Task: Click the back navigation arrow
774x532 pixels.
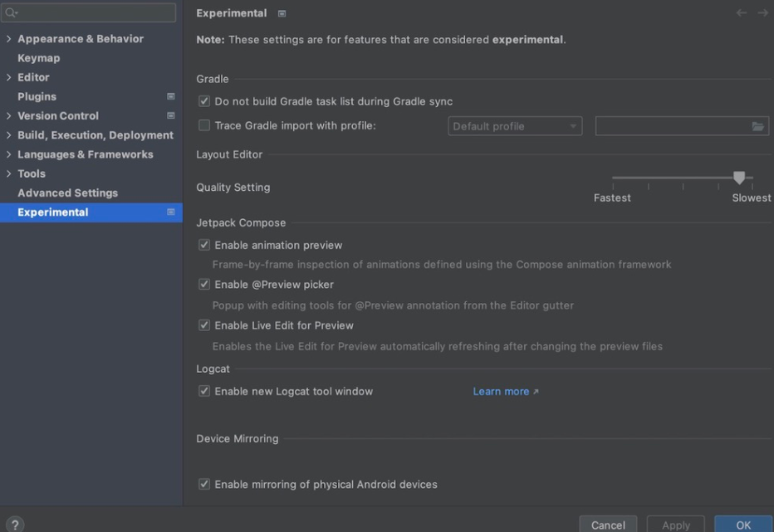Action: pyautogui.click(x=741, y=13)
